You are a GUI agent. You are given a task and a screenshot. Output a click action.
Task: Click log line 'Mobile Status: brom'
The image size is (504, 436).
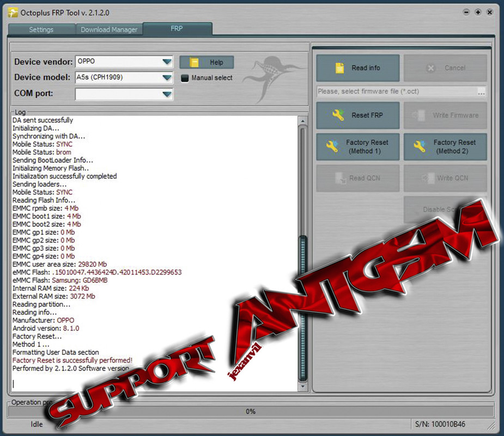tap(42, 152)
